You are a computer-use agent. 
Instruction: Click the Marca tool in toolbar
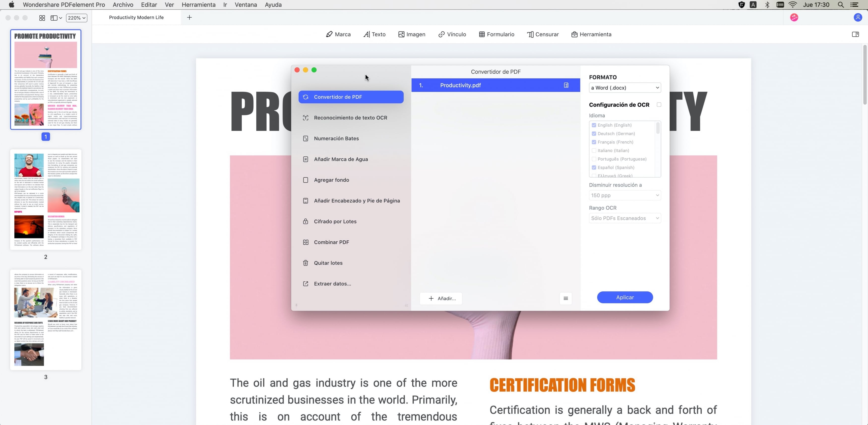338,34
